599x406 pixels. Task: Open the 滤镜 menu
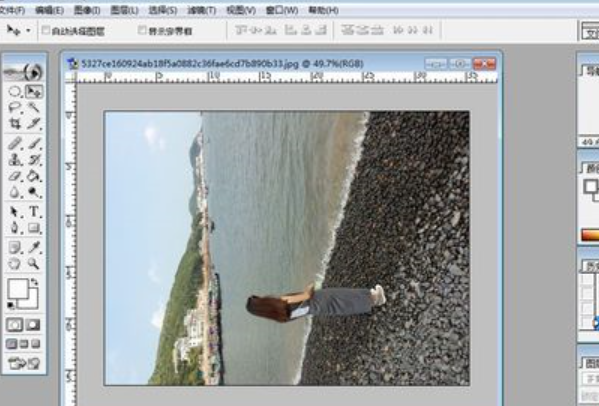coord(201,10)
